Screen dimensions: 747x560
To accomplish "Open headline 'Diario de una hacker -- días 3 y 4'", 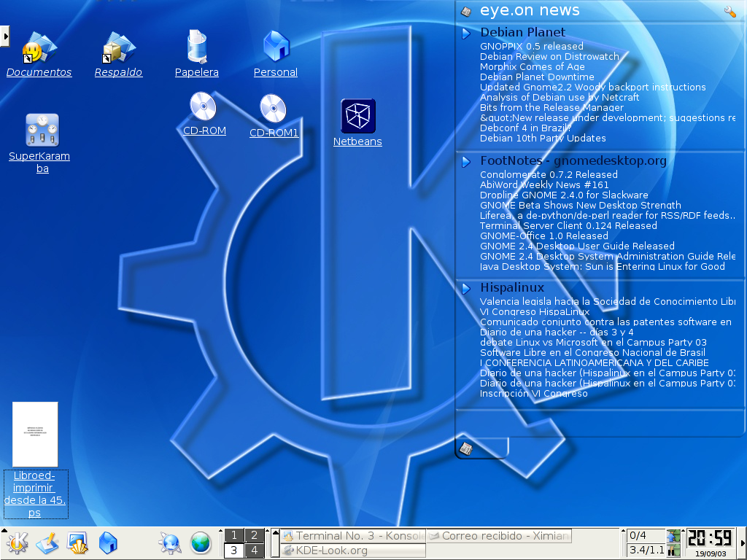I will click(x=557, y=332).
